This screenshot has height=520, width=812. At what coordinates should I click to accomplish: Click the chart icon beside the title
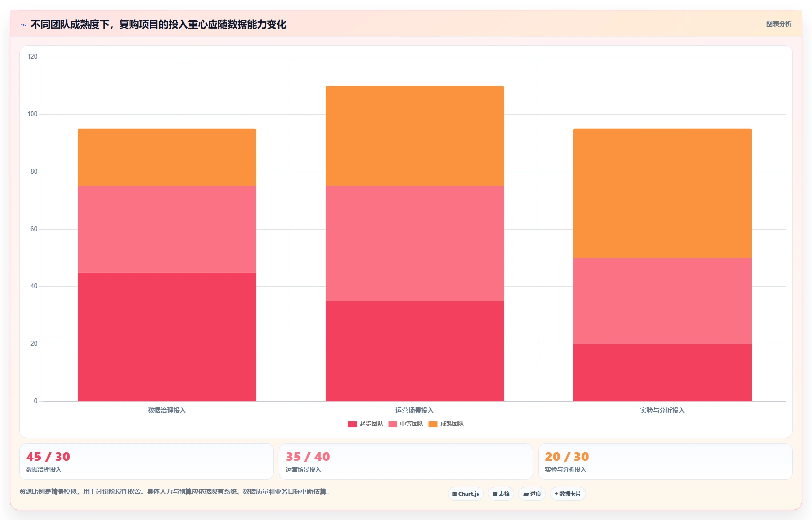(x=23, y=25)
